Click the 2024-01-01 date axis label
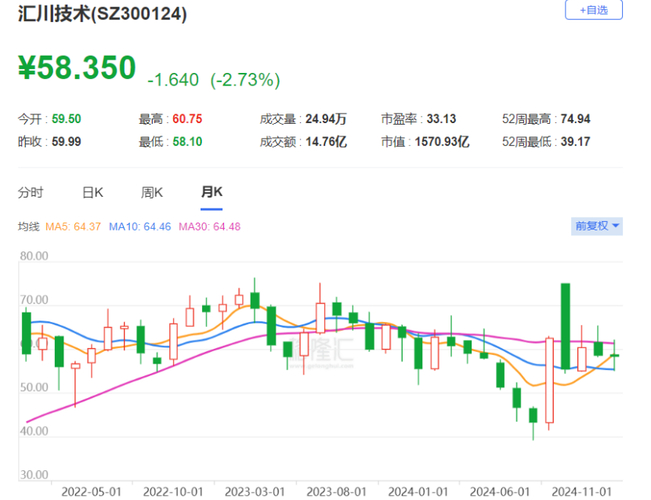651x500 pixels. click(418, 492)
